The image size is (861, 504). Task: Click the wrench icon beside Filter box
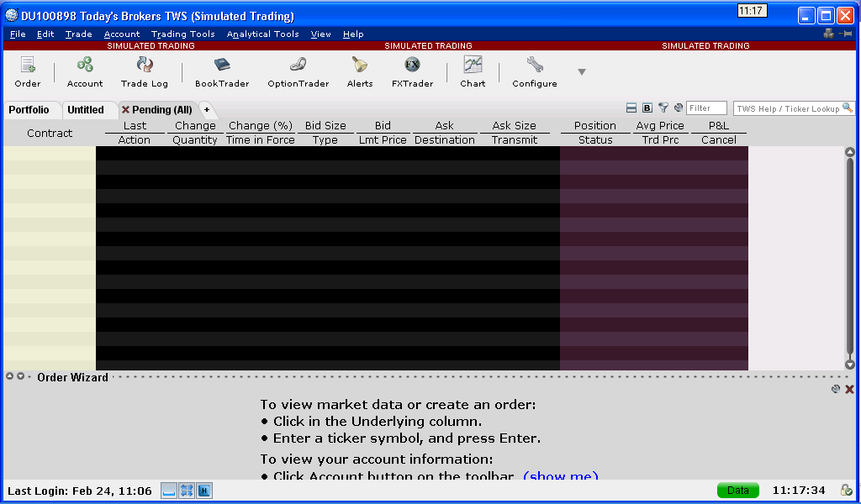[679, 108]
